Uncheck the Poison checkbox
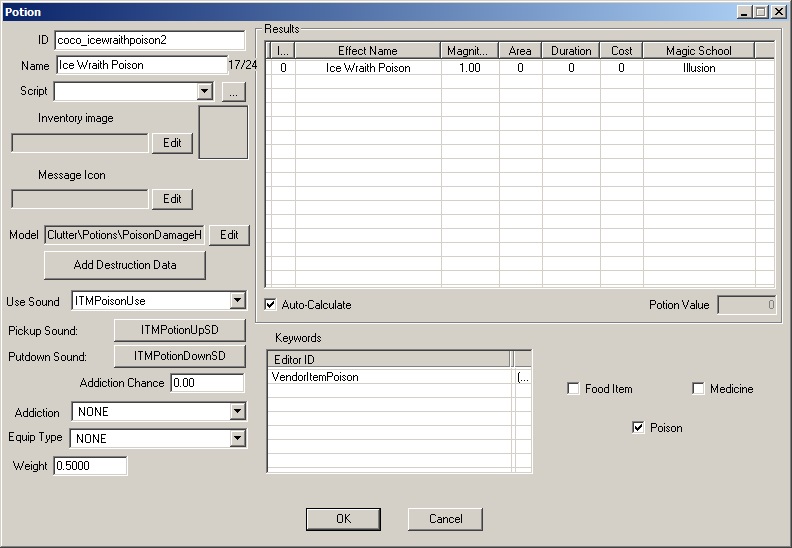792x548 pixels. [638, 428]
